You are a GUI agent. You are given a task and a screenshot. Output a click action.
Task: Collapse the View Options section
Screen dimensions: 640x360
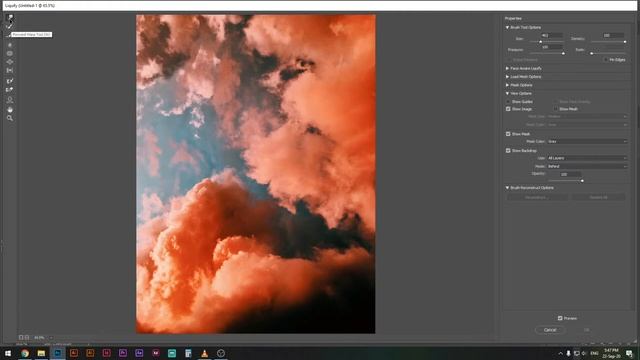click(x=507, y=93)
